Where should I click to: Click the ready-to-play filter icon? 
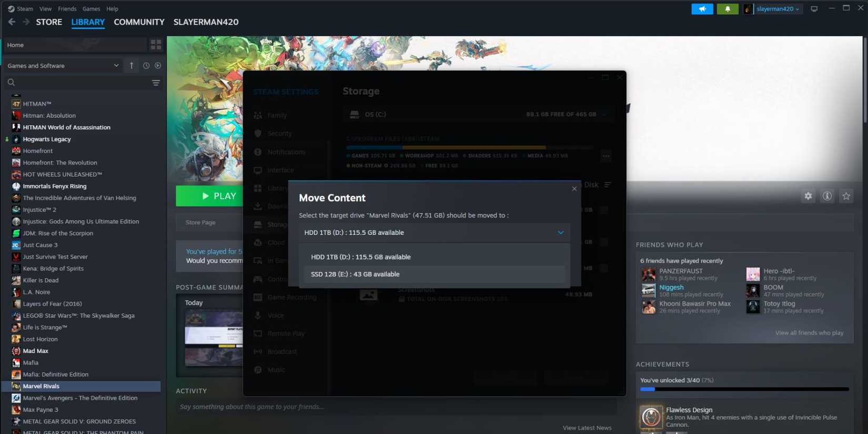[158, 66]
